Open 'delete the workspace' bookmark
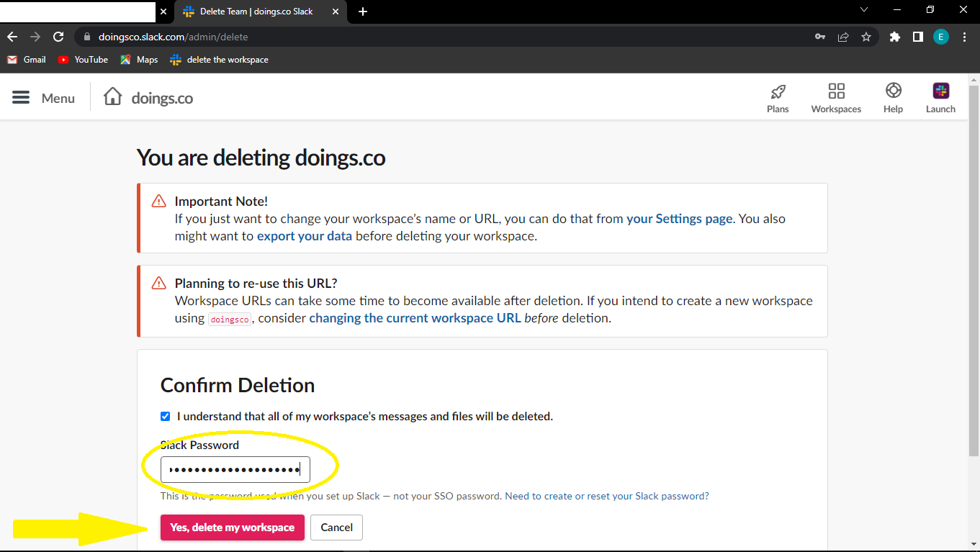 (219, 60)
